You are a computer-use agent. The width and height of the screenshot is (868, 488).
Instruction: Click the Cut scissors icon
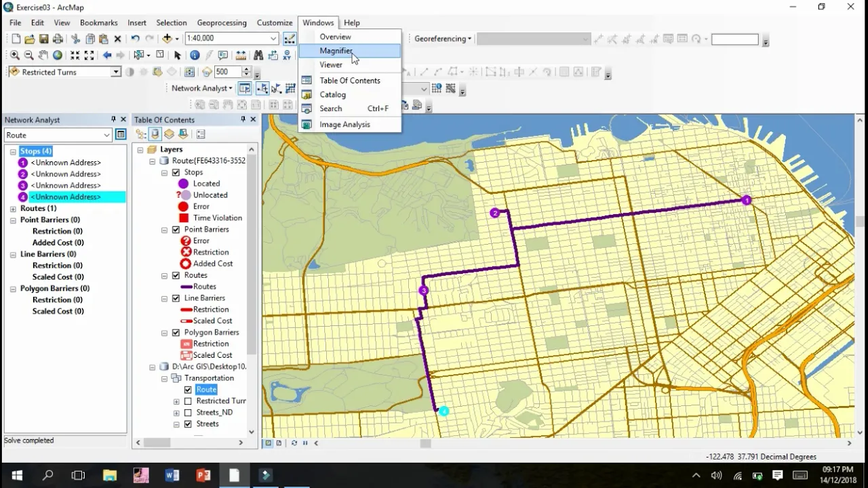75,39
